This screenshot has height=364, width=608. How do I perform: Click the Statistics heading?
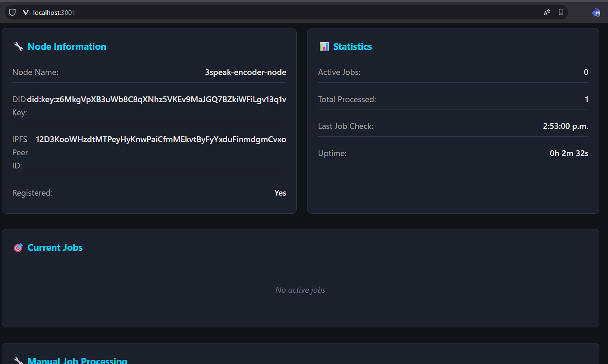pos(352,47)
